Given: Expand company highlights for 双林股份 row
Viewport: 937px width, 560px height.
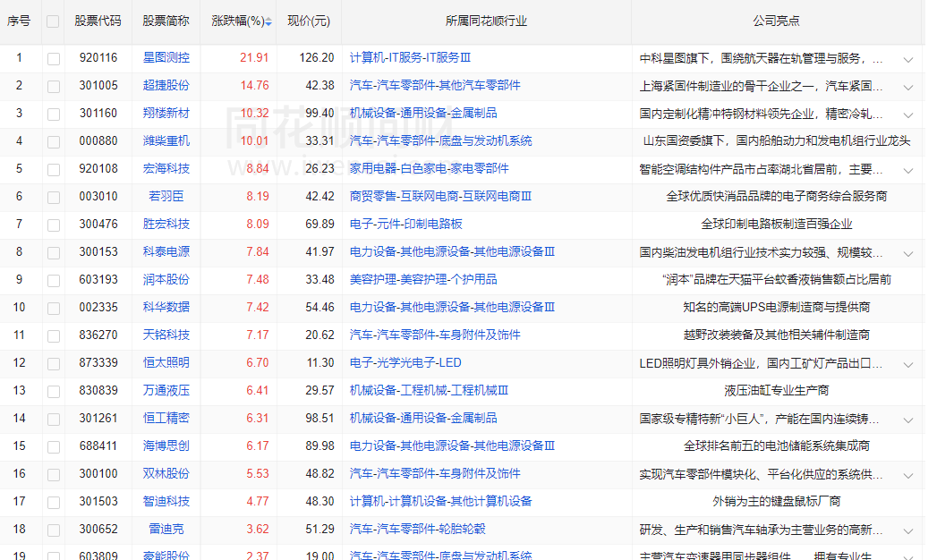Looking at the screenshot, I should [x=908, y=476].
